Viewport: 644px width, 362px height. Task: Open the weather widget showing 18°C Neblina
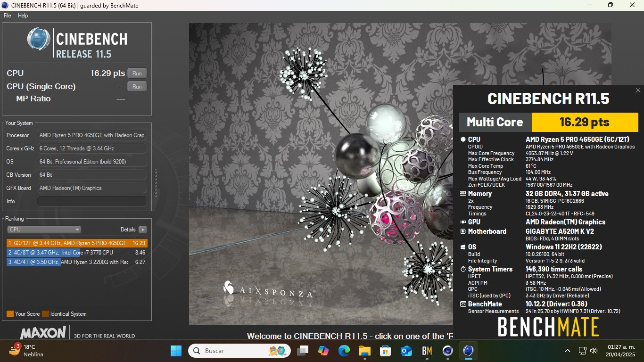pyautogui.click(x=27, y=351)
